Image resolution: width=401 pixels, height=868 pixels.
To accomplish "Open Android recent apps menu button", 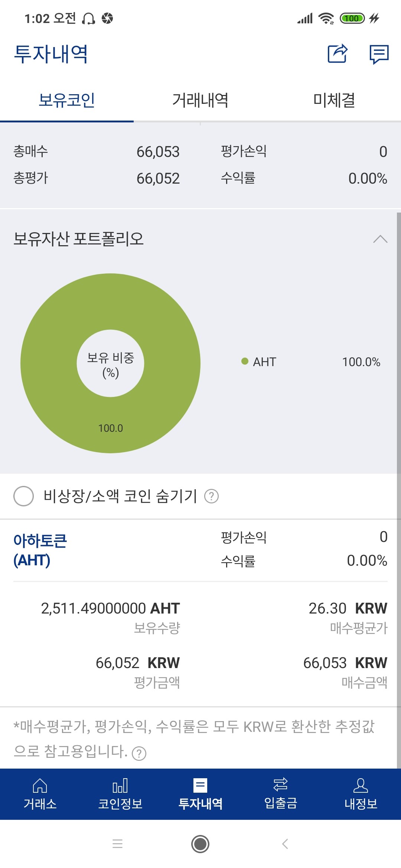I will point(117,844).
